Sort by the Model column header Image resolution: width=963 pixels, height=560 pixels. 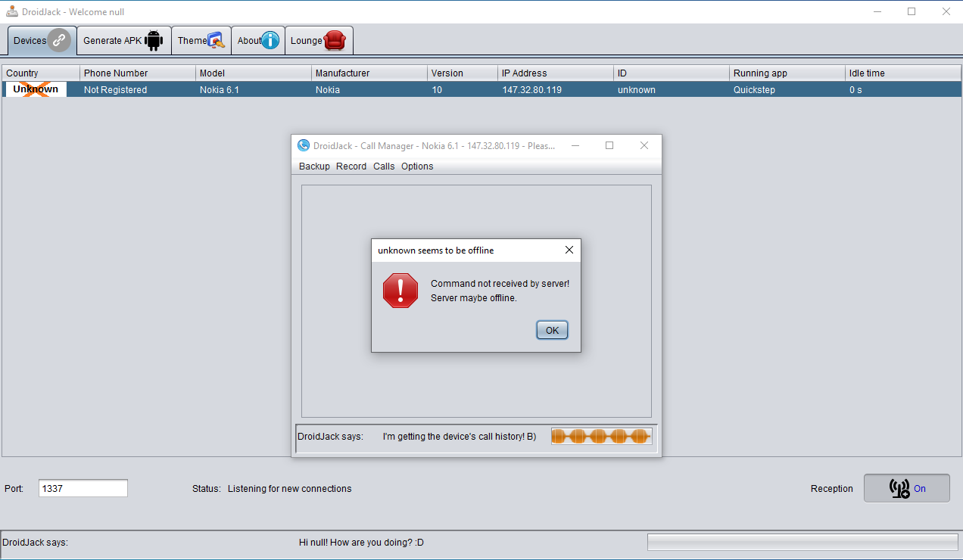254,73
